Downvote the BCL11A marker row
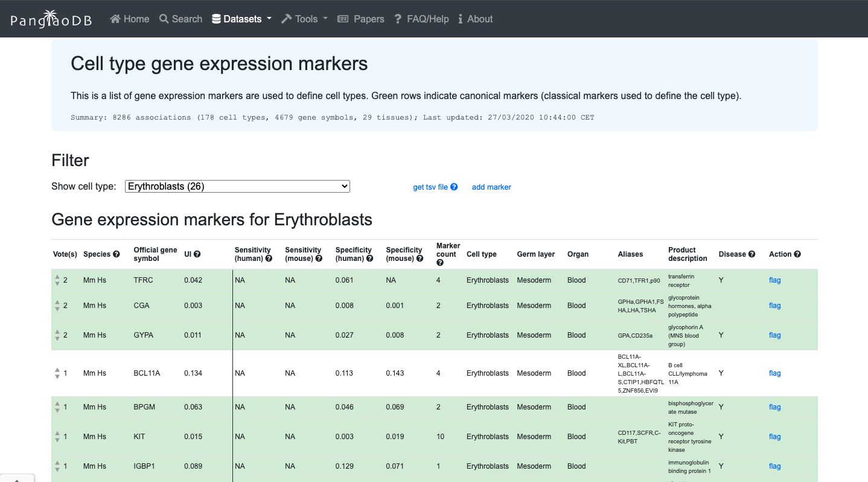 [57, 377]
